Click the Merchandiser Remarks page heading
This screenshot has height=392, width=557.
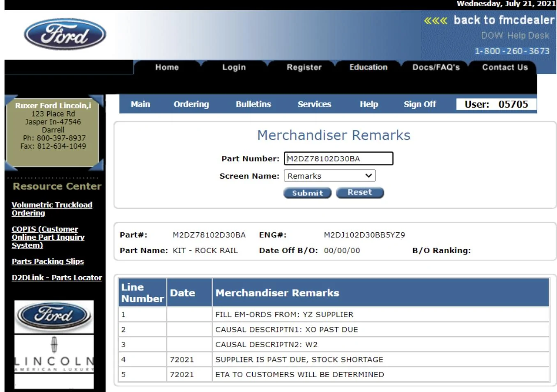tap(334, 135)
